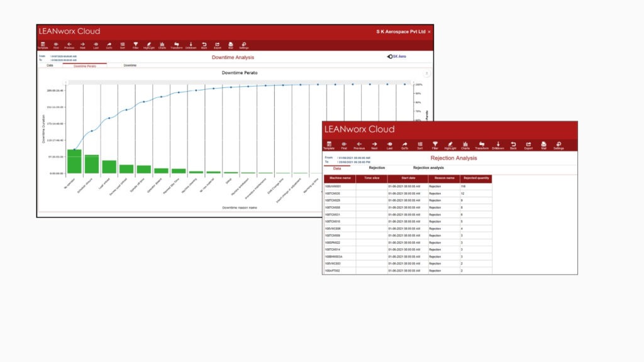The image size is (644, 362).
Task: Select rejected quantity cell showing 12
Action: tap(476, 194)
